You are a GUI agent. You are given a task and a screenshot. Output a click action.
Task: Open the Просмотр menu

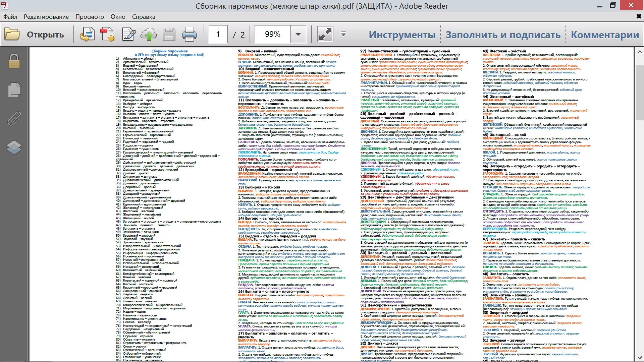point(90,17)
